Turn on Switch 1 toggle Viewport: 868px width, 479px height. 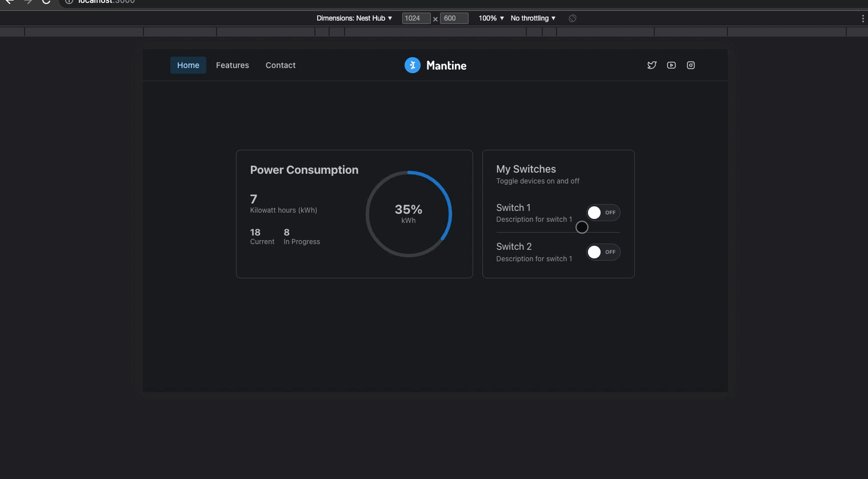point(603,213)
